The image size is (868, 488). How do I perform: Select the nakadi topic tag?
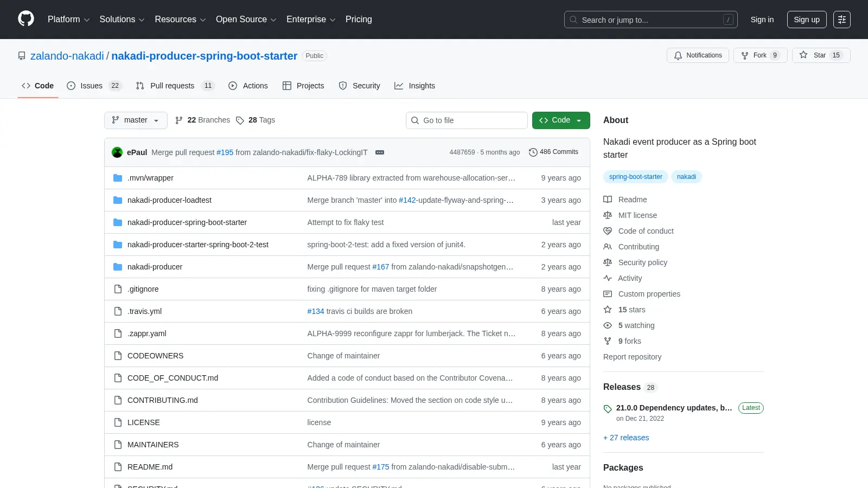click(x=686, y=177)
